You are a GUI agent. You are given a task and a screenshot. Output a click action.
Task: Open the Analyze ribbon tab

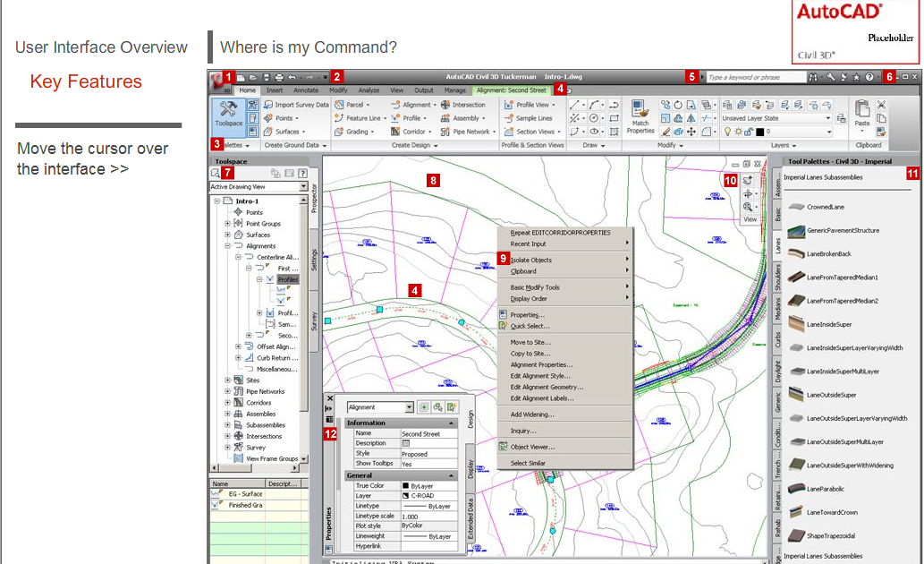(x=369, y=90)
